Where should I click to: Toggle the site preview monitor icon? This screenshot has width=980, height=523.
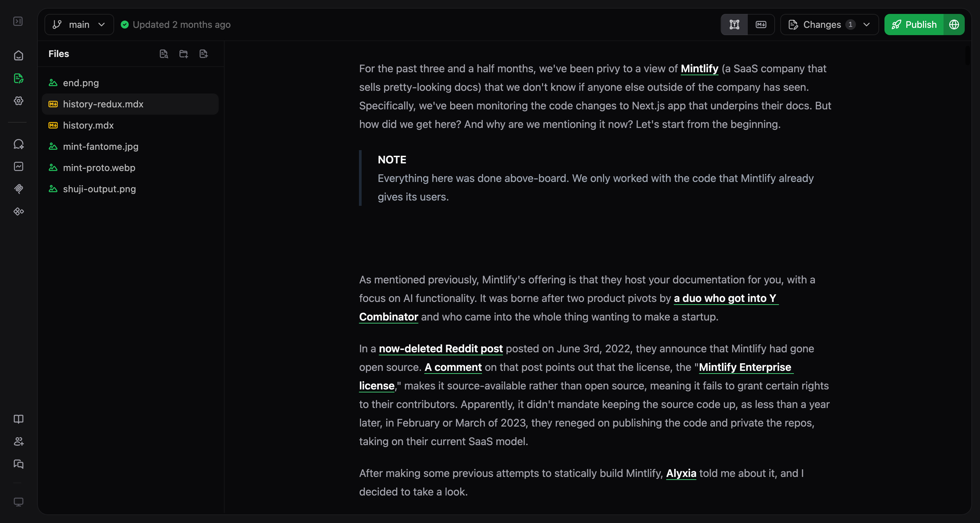click(18, 502)
